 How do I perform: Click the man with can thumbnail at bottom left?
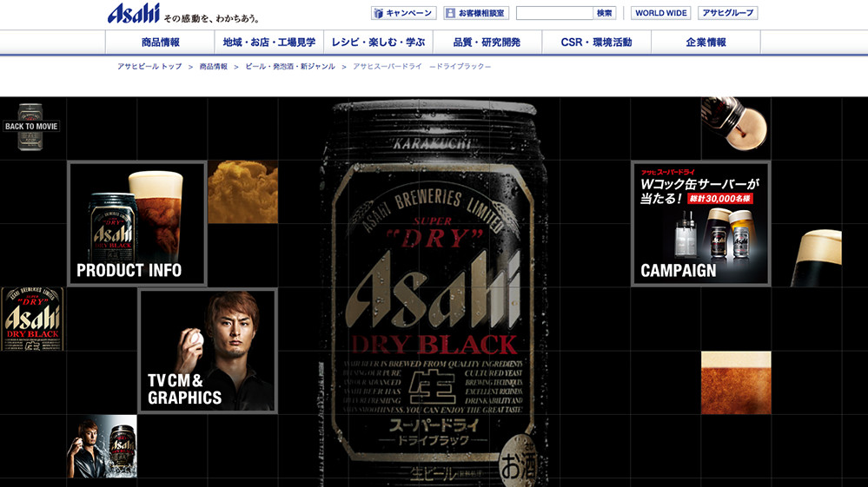(102, 446)
